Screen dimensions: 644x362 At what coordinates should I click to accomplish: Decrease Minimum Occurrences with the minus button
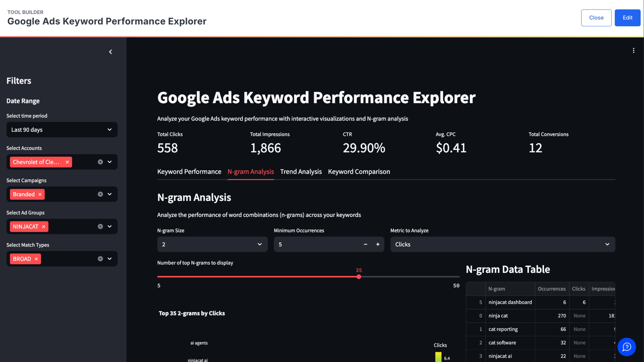pyautogui.click(x=365, y=244)
